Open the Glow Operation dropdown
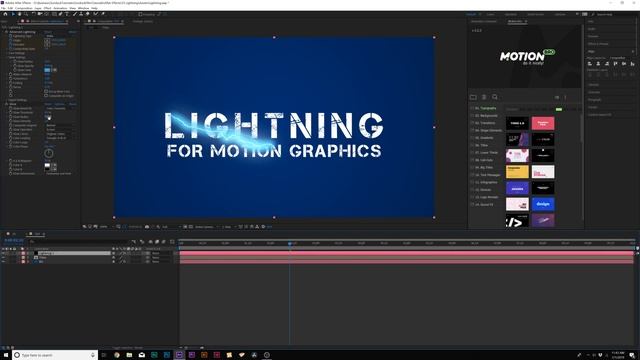This screenshot has width=640, height=360. tap(59, 130)
